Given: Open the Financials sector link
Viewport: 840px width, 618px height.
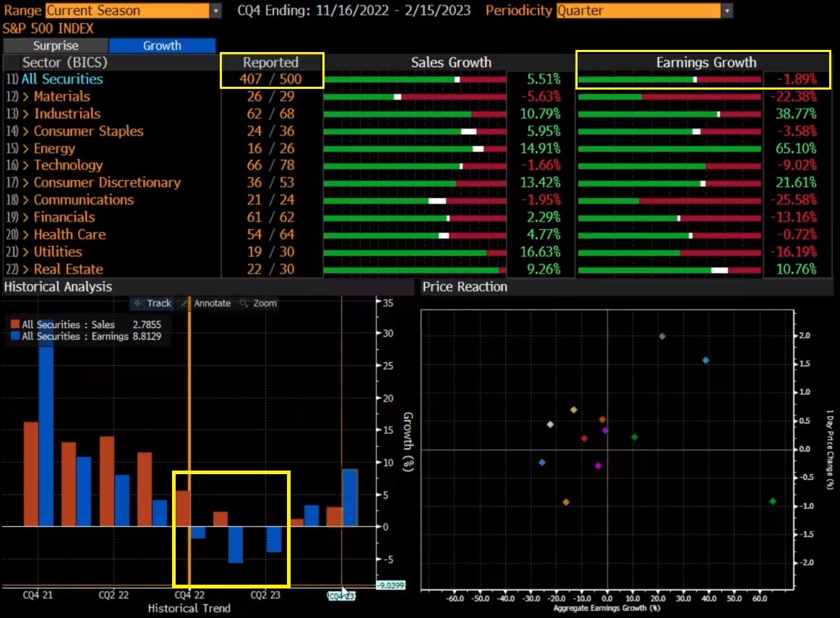Looking at the screenshot, I should coord(64,217).
